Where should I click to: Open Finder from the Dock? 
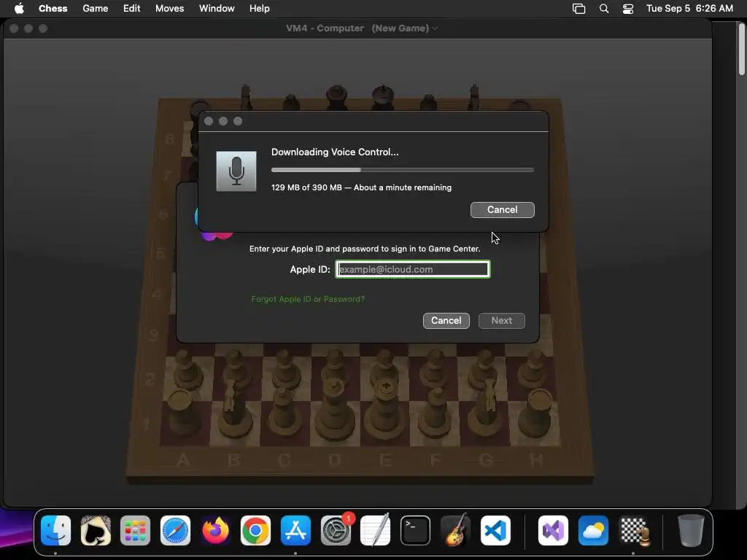click(55, 531)
